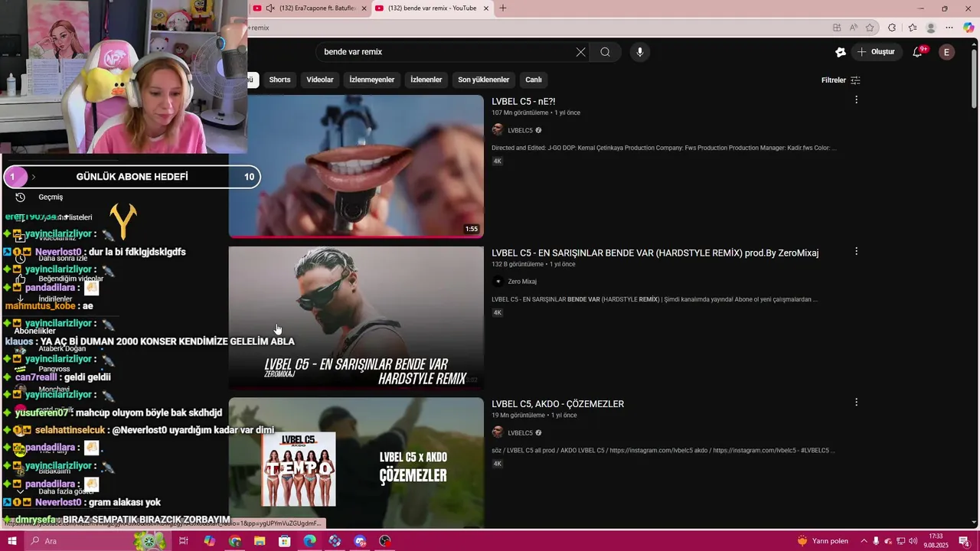Open Edge read aloud icon in address bar
This screenshot has height=551, width=980.
[x=853, y=28]
